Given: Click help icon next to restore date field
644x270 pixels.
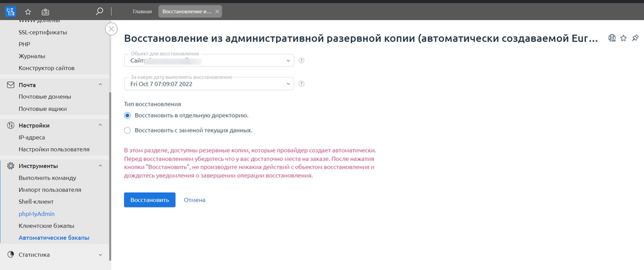Looking at the screenshot, I should [301, 84].
